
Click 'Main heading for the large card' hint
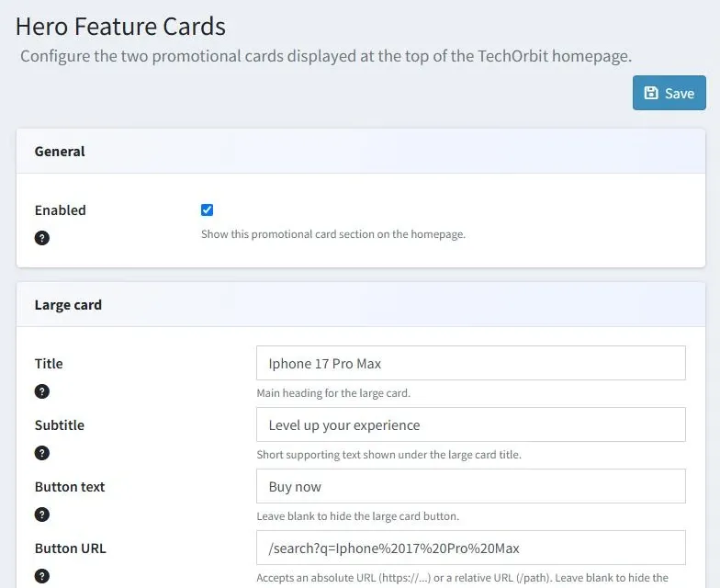[x=333, y=393]
